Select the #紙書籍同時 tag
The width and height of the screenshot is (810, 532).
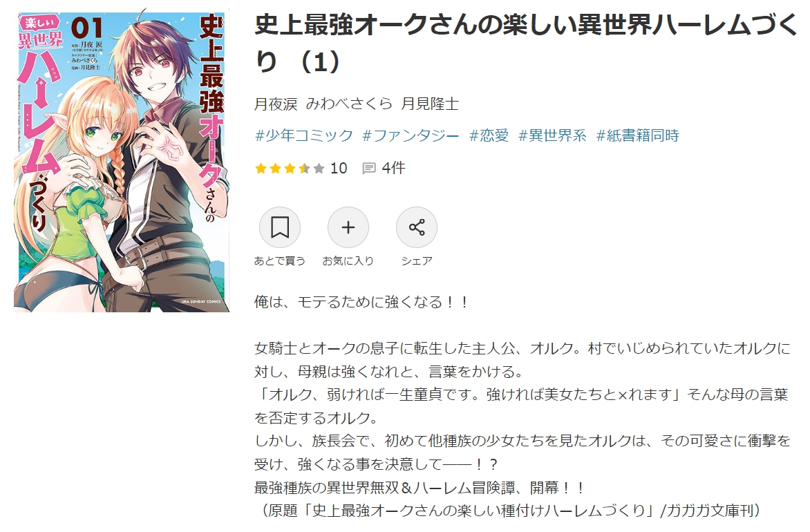pos(637,136)
